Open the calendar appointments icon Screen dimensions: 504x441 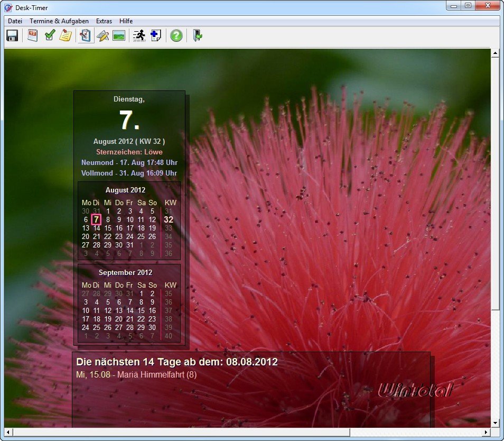[33, 35]
